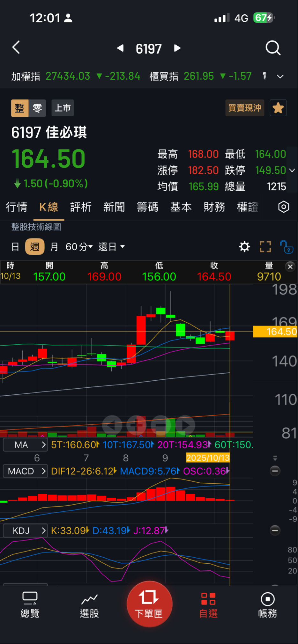298x644 pixels.
Task: Tap the 164.50 price label on axis
Action: (275, 332)
